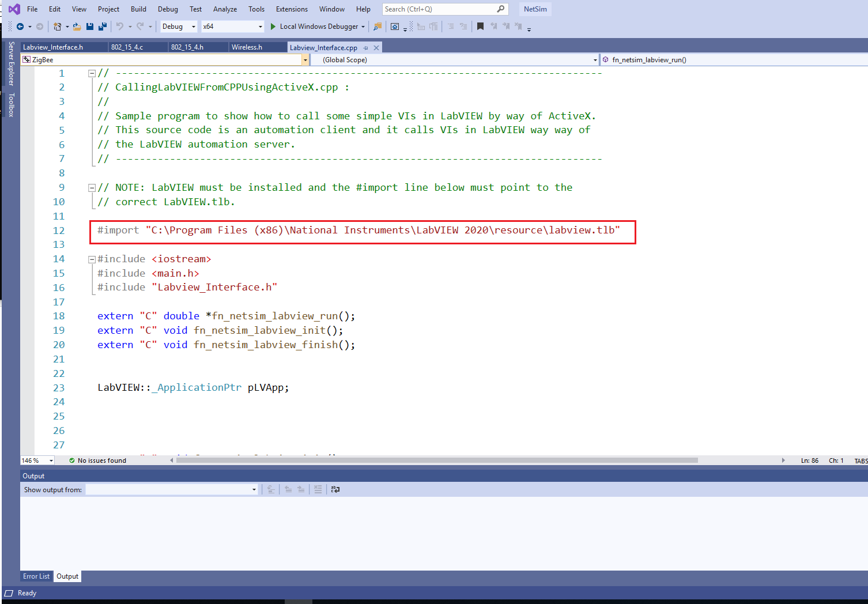Click the Output panel go to previous message icon
Image resolution: width=868 pixels, height=604 pixels.
coord(288,489)
